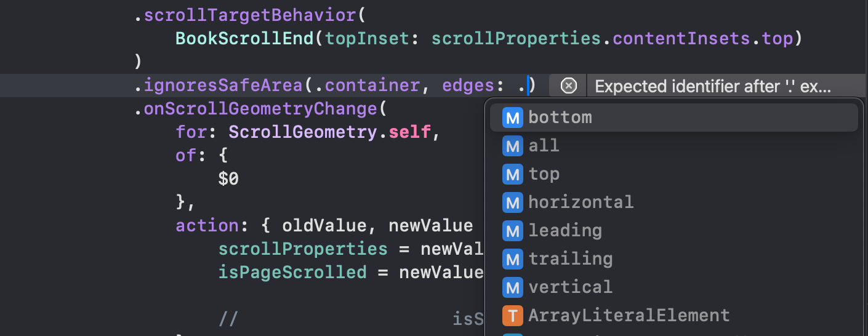
Task: Click the M icon beside horizontal
Action: click(x=512, y=202)
